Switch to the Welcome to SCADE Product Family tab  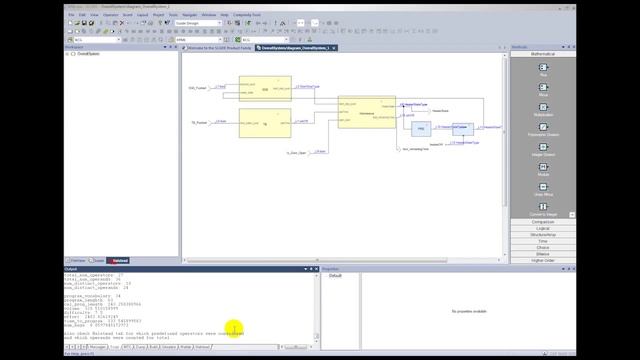(x=218, y=48)
